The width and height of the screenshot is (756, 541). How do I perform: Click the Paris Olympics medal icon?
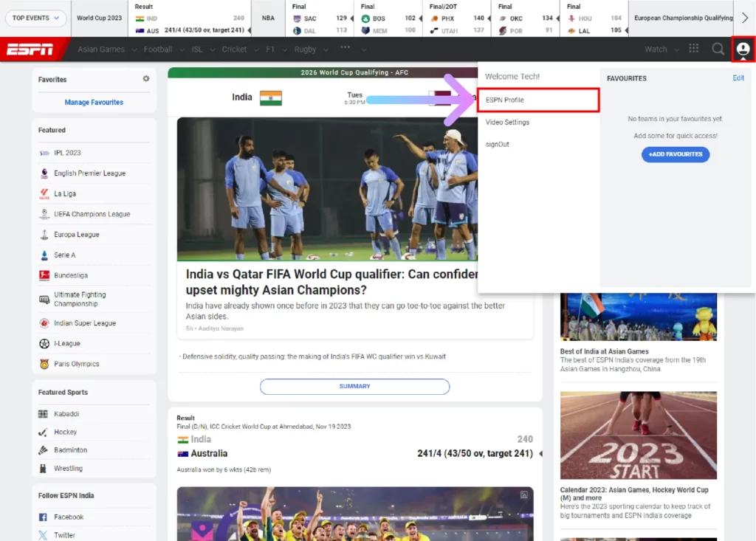click(x=44, y=364)
